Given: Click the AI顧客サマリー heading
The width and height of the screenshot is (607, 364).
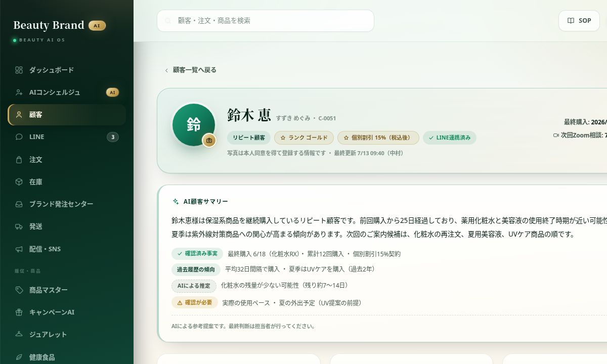Looking at the screenshot, I should tap(205, 201).
